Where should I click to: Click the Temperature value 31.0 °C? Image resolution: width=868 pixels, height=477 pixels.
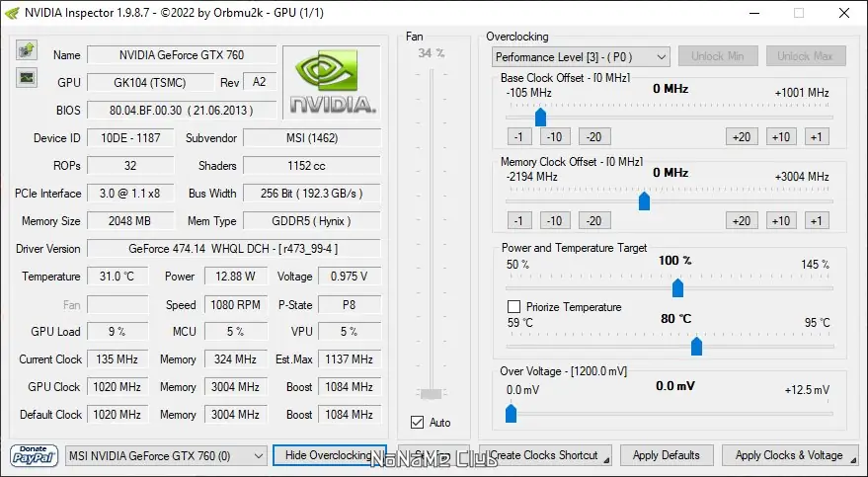[118, 277]
